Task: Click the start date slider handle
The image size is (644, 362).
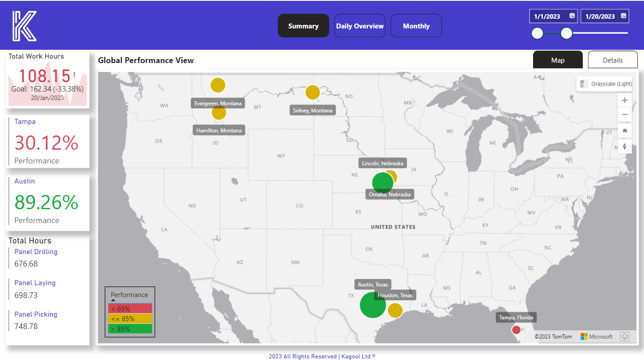Action: coord(537,33)
